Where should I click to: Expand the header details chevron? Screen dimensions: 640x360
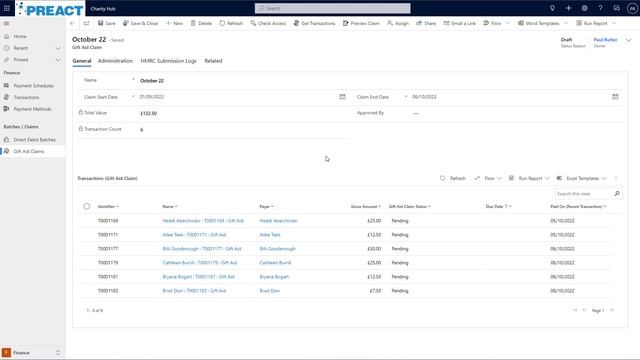click(629, 40)
